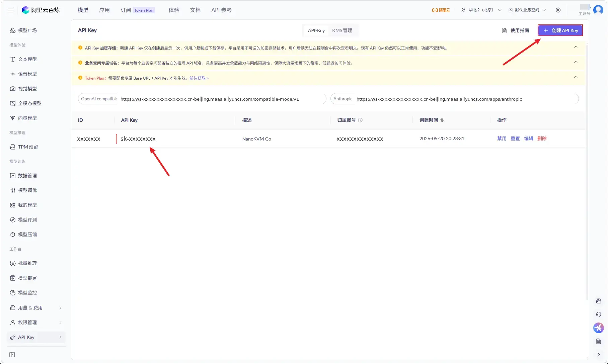Click 删除 for the NanoKVM Go key

point(542,139)
